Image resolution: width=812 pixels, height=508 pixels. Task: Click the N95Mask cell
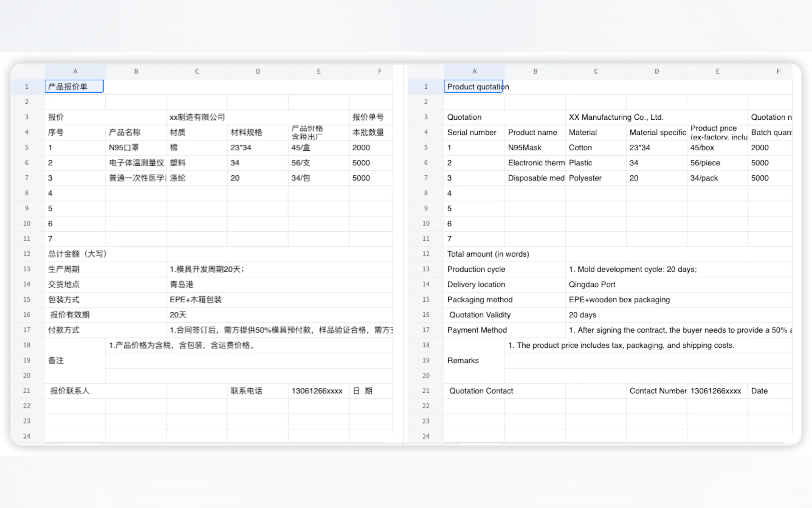535,147
